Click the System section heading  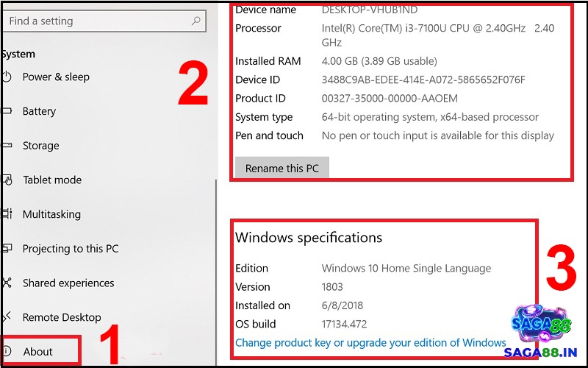(x=18, y=54)
